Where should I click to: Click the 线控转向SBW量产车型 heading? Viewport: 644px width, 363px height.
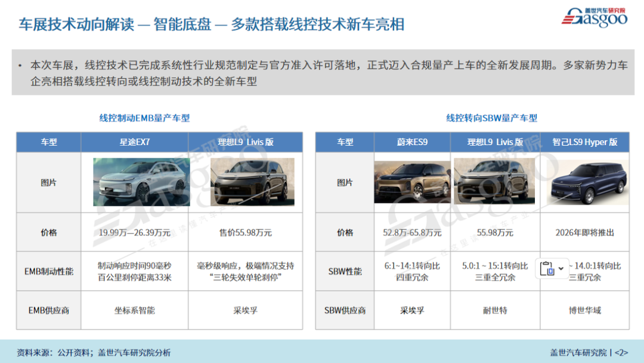pos(491,118)
